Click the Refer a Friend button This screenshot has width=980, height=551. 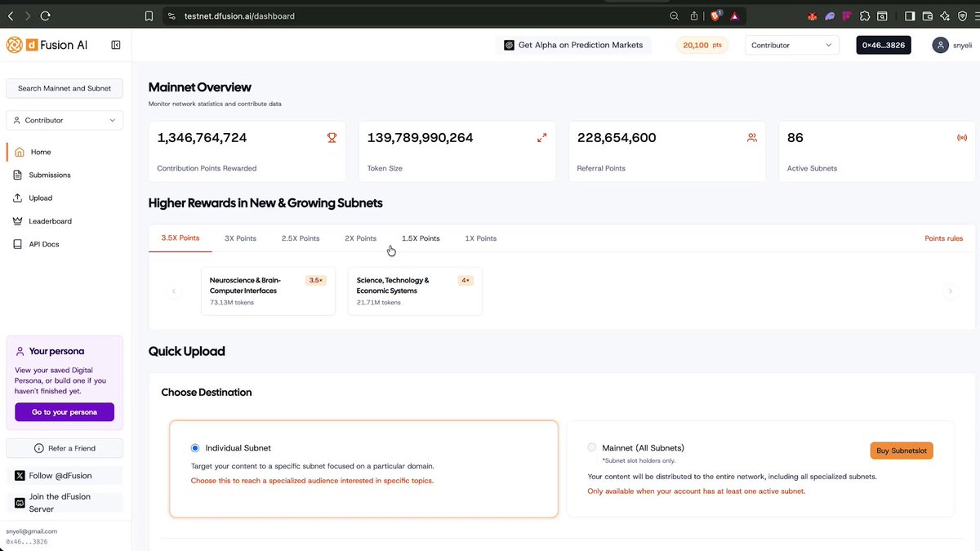point(65,448)
